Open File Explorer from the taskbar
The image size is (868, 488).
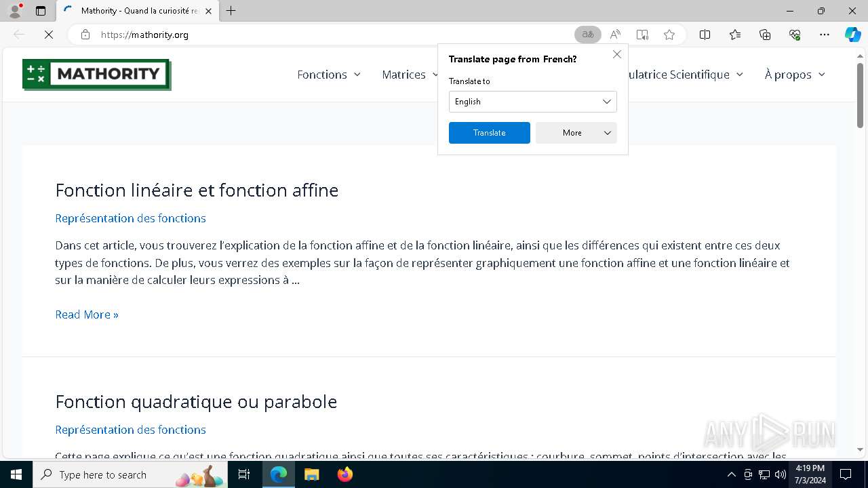pos(311,474)
